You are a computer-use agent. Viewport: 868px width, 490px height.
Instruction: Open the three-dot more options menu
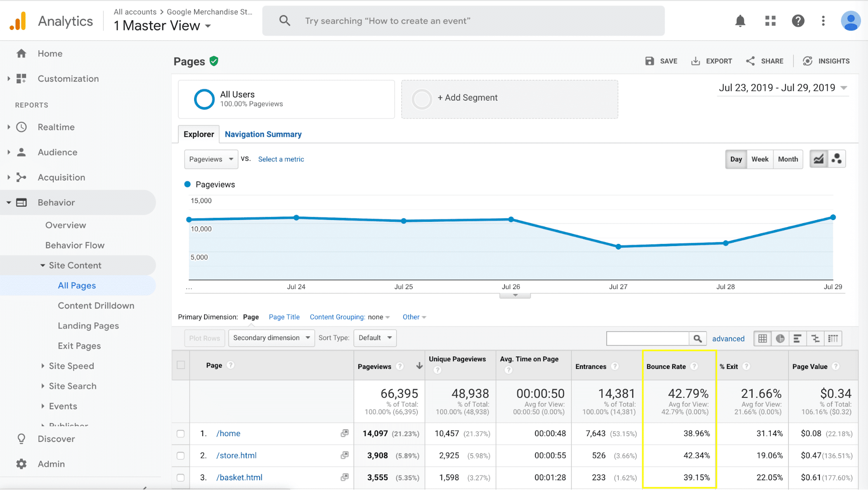click(x=823, y=21)
